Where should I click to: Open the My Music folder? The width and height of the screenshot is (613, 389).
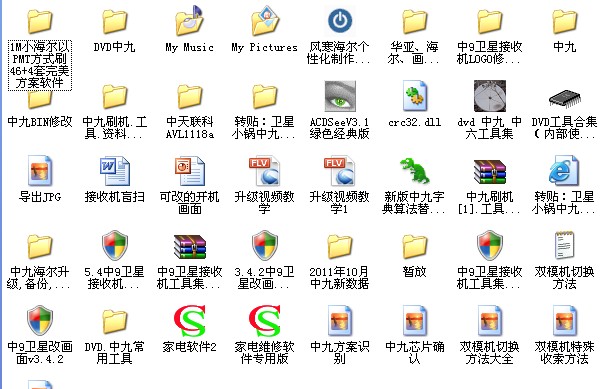click(190, 20)
